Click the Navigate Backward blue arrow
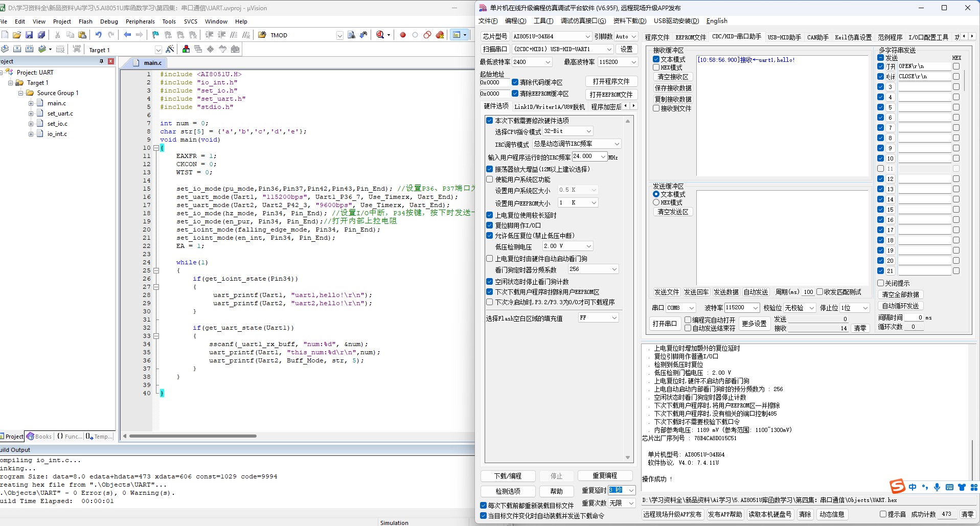 click(127, 35)
